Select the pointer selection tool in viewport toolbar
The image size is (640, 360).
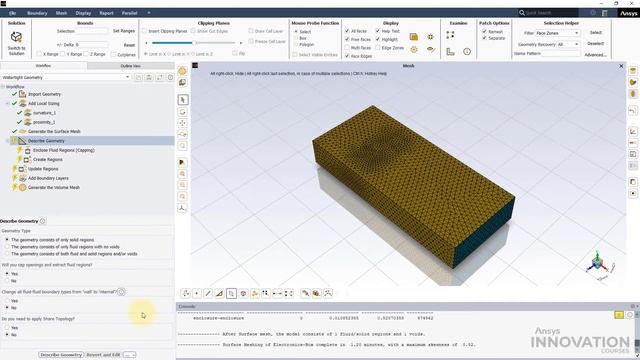tap(182, 100)
